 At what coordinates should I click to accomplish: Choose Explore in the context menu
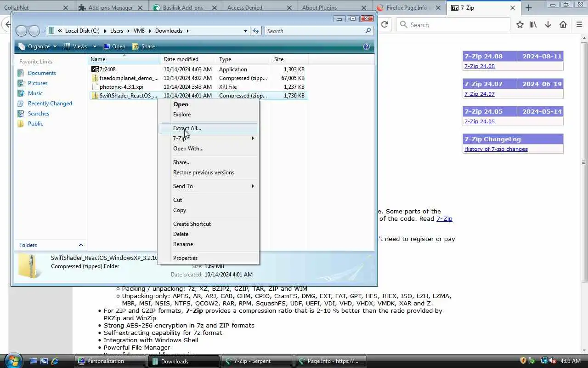pyautogui.click(x=209, y=115)
